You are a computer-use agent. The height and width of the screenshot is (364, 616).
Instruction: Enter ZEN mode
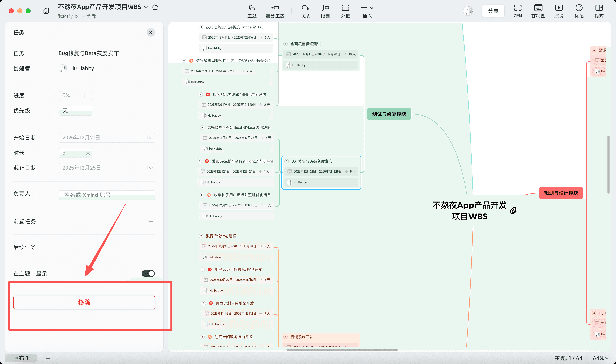coord(517,11)
